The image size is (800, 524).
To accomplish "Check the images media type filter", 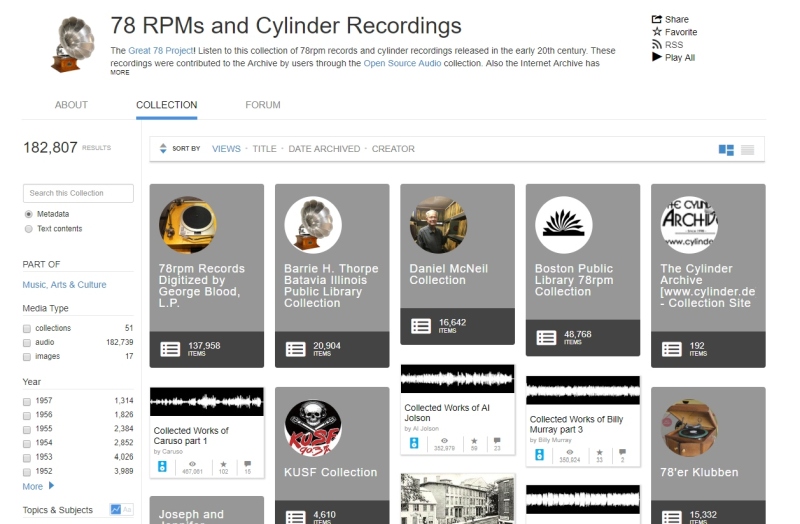I will [27, 357].
